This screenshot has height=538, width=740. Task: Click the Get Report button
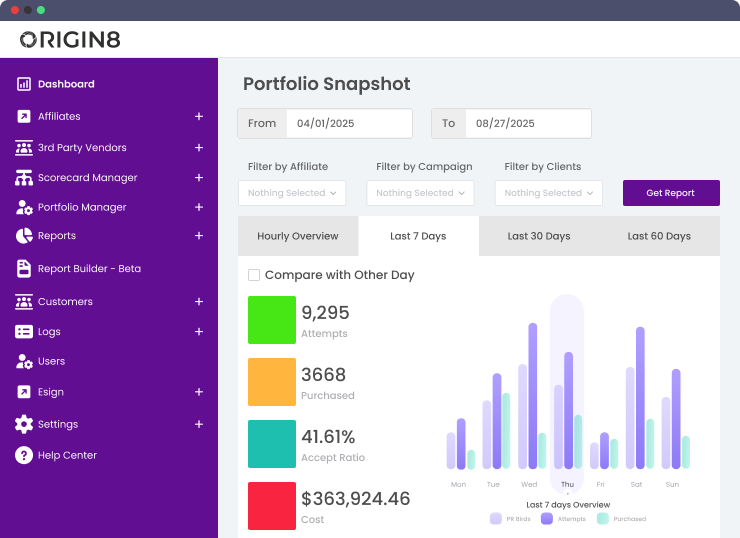click(x=670, y=193)
